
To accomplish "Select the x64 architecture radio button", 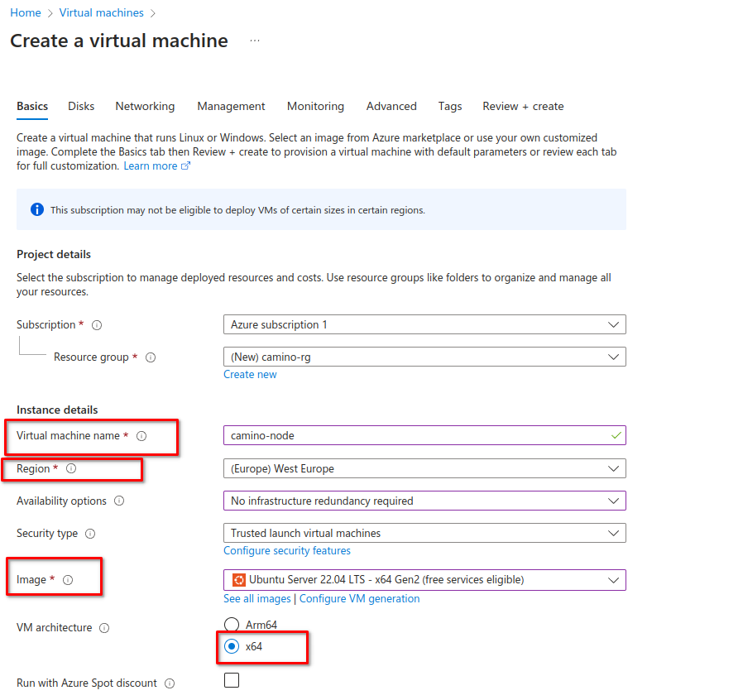I will (x=232, y=646).
